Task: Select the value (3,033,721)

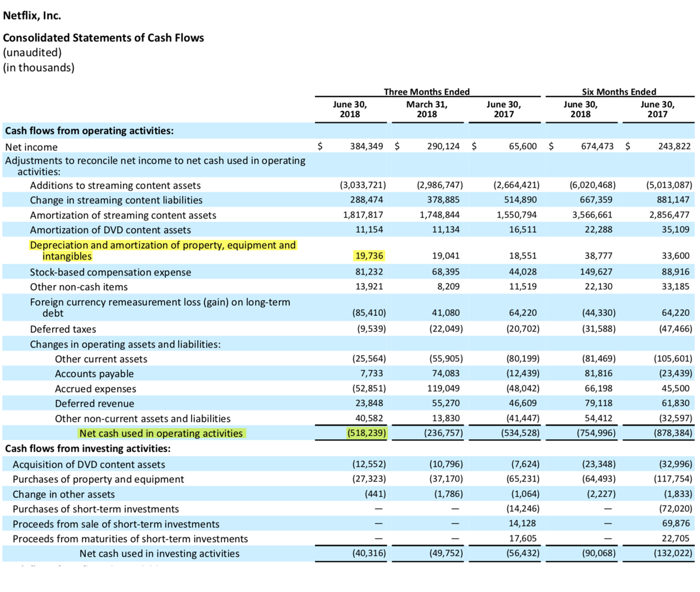Action: [x=363, y=185]
